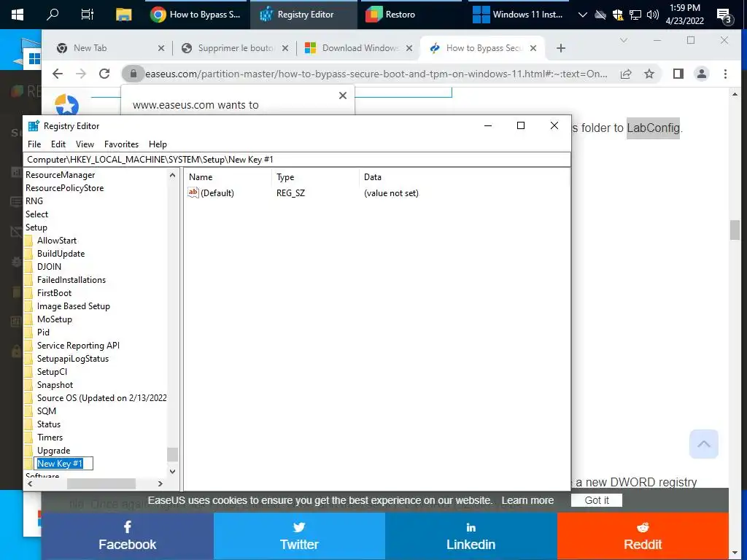Select the Setup parent key
Viewport: 747px width, 560px height.
point(36,227)
